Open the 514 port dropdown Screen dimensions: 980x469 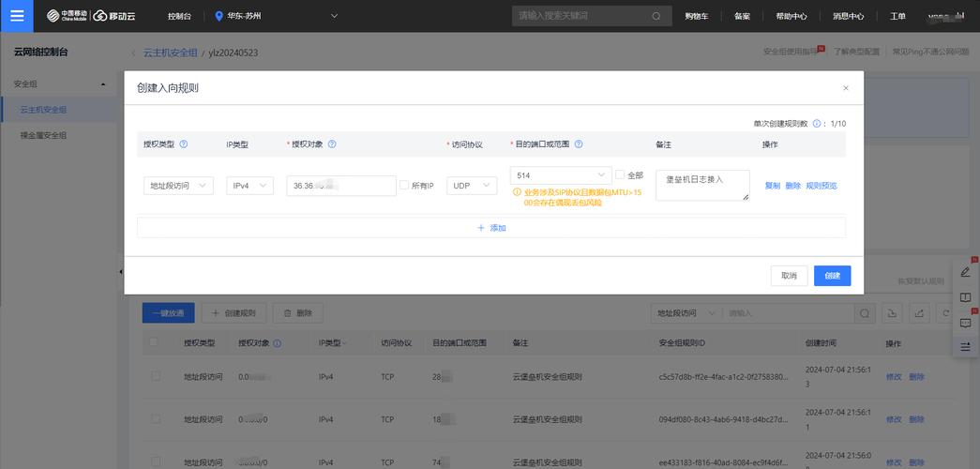(561, 175)
